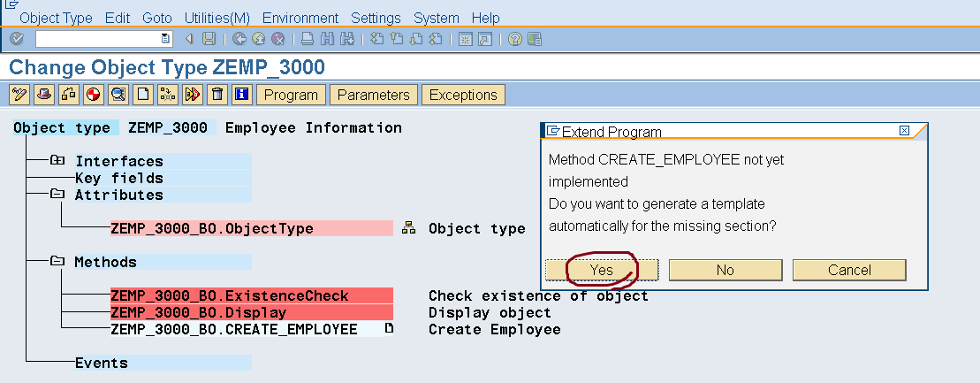Collapse the Methods folder node
This screenshot has width=980, height=383.
pyautogui.click(x=57, y=262)
